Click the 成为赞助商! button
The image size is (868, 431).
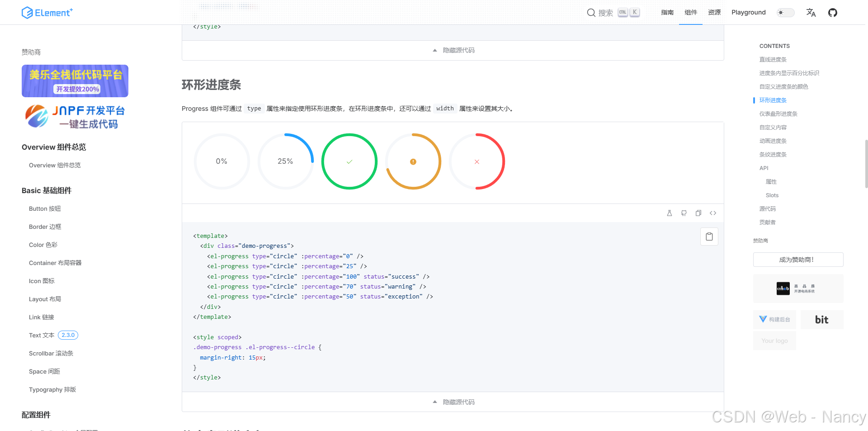798,260
